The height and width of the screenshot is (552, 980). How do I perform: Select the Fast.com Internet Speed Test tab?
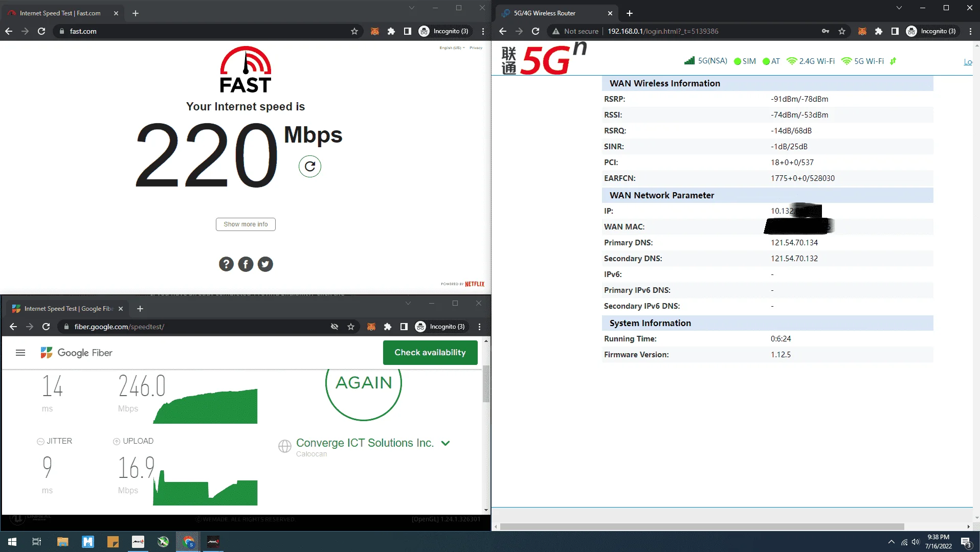click(x=64, y=13)
